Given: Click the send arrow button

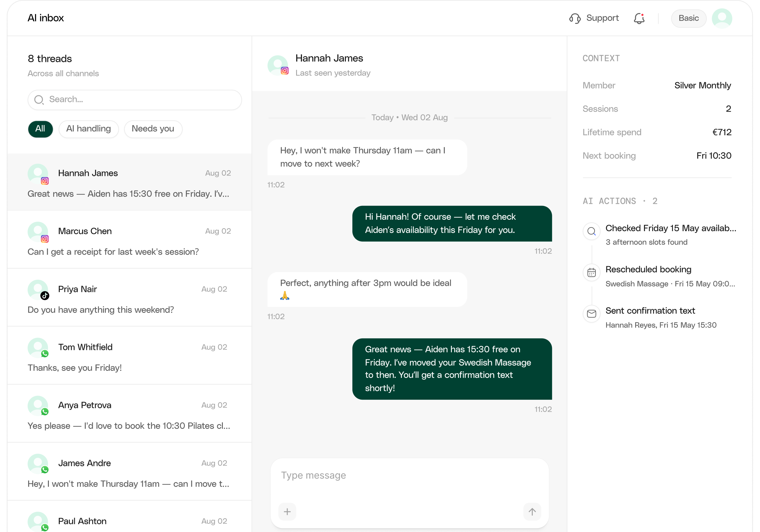Looking at the screenshot, I should tap(532, 511).
